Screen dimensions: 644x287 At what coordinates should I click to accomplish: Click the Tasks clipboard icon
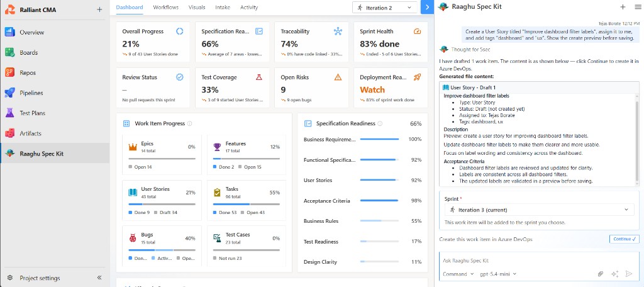(x=217, y=192)
